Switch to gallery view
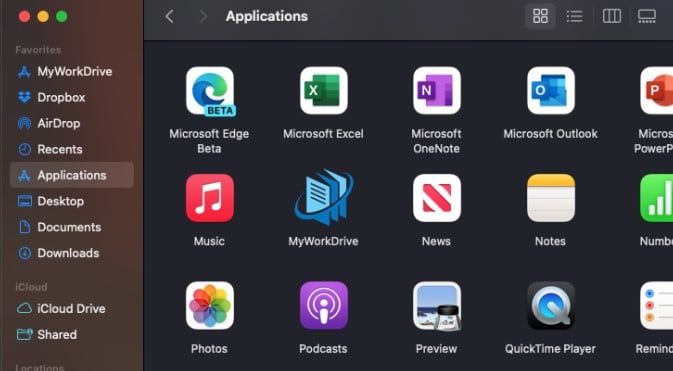The height and width of the screenshot is (371, 673). pyautogui.click(x=646, y=16)
